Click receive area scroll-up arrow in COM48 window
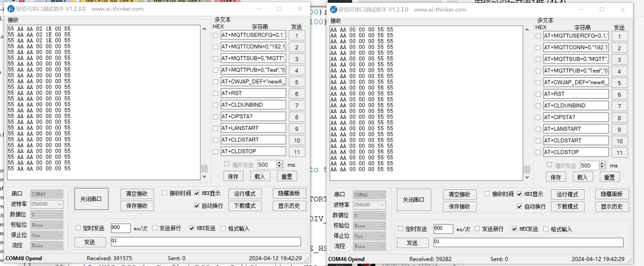 [x=204, y=29]
